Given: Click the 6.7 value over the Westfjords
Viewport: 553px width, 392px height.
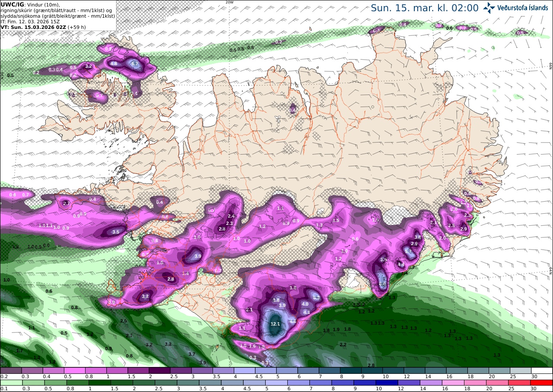Looking at the screenshot, I should coord(135,64).
